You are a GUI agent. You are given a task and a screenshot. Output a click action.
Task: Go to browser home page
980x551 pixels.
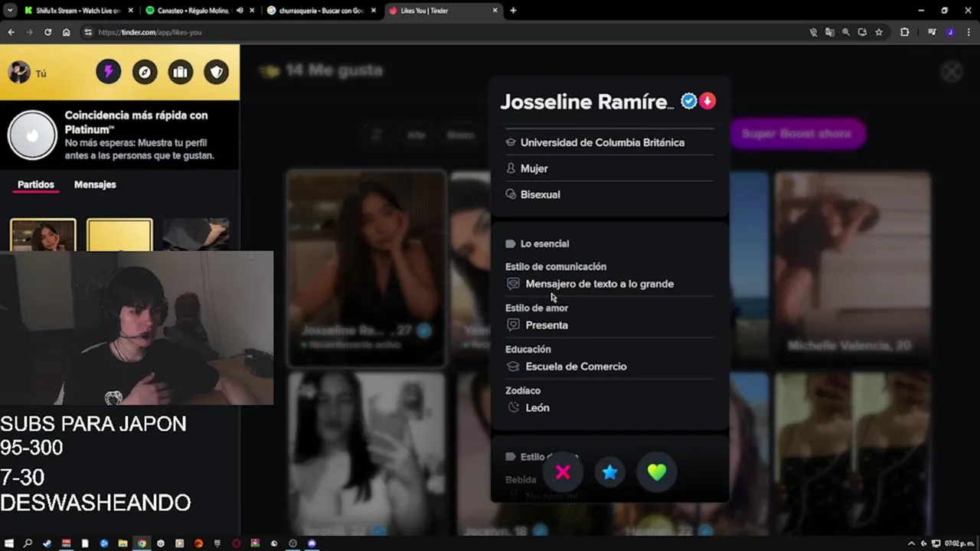[66, 32]
